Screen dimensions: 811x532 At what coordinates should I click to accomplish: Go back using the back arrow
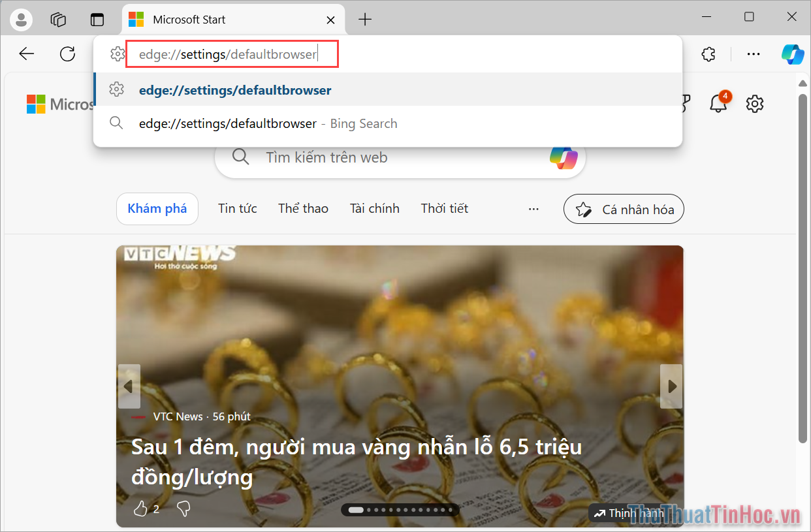[x=26, y=54]
